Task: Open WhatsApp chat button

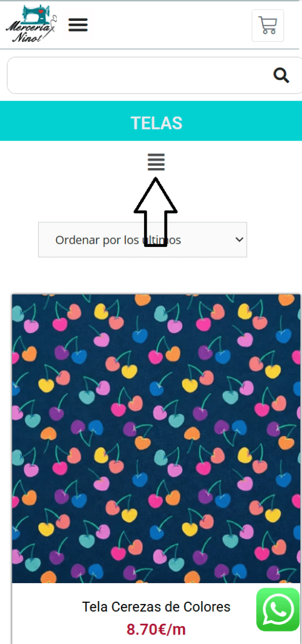Action: tap(278, 609)
